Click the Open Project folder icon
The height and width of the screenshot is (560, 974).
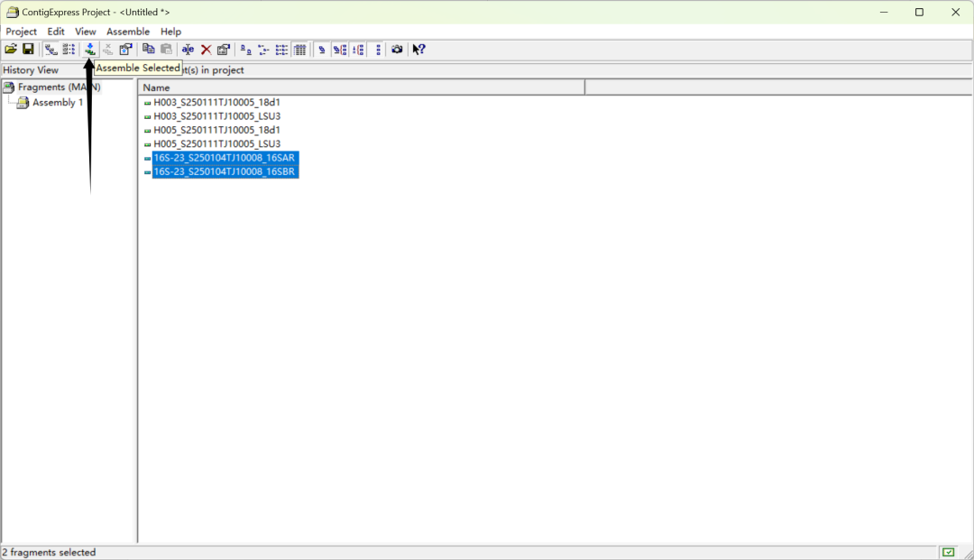tap(11, 49)
